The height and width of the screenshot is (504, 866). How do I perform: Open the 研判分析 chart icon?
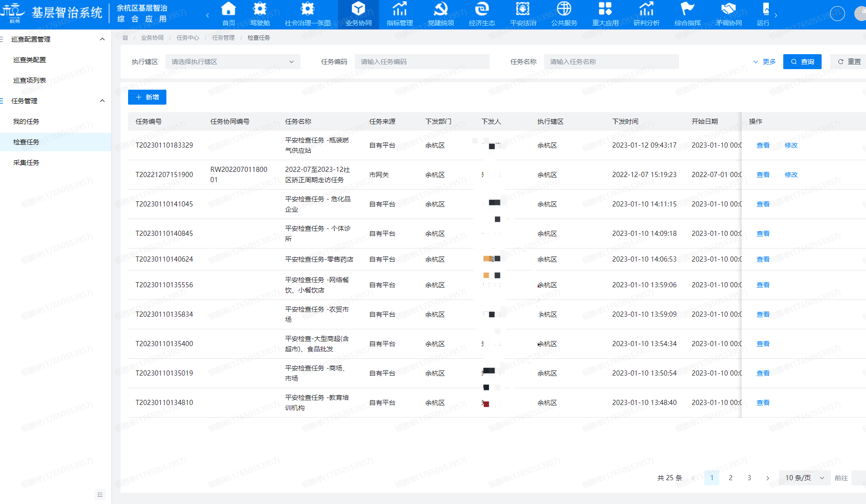tap(646, 9)
